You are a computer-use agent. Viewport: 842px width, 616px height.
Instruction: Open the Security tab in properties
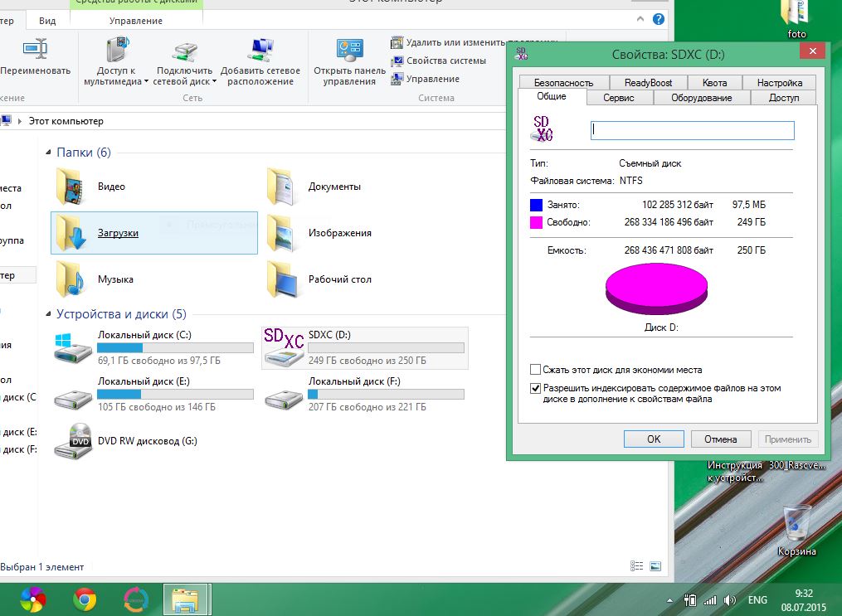click(x=563, y=83)
